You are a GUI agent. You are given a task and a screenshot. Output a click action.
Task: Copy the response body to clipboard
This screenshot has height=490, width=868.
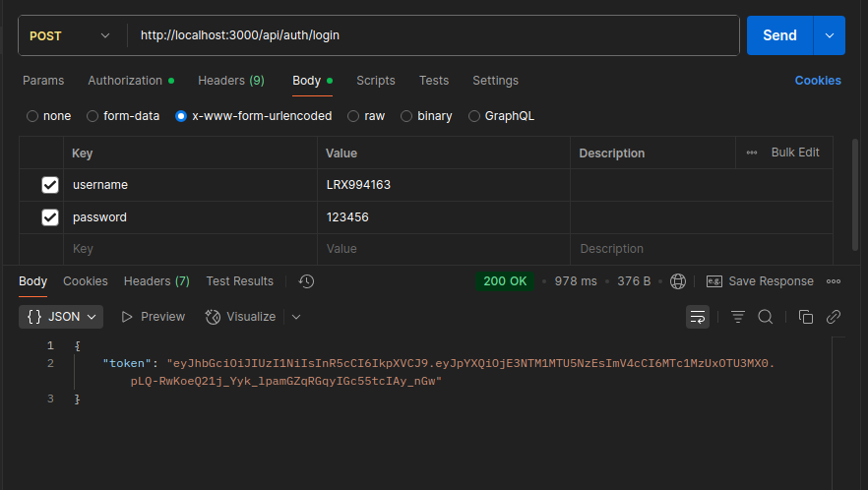[x=806, y=317]
